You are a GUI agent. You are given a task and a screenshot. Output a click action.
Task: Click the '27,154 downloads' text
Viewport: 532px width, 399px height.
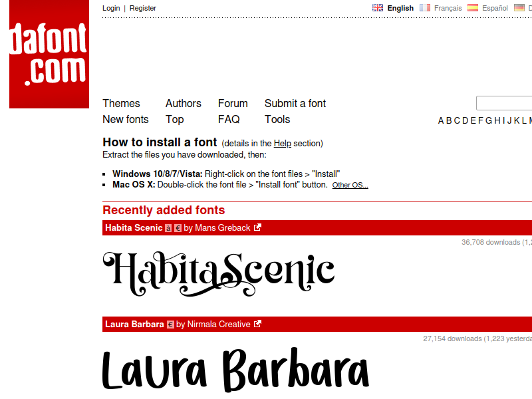(x=452, y=338)
